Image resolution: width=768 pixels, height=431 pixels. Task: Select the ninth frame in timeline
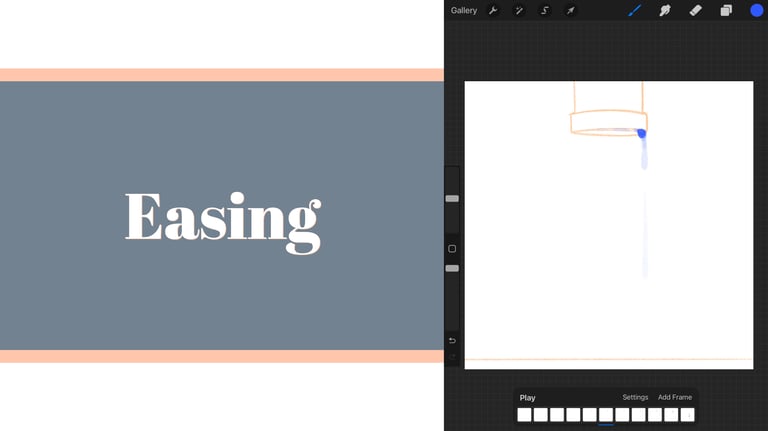655,415
